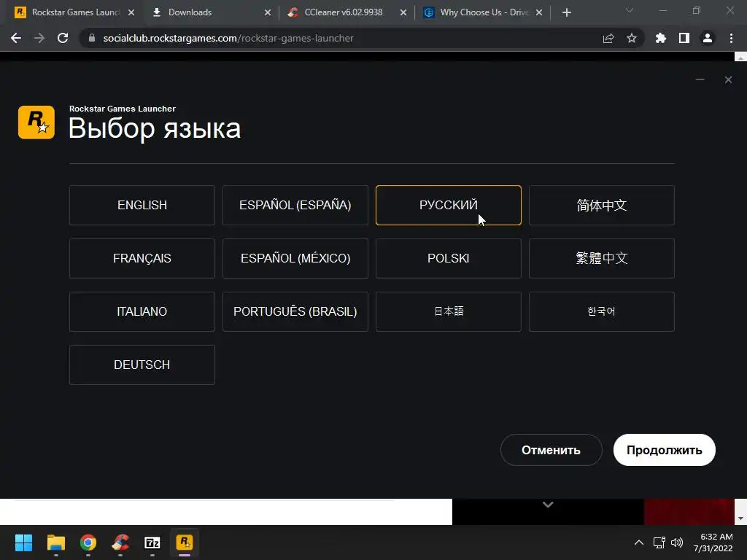The width and height of the screenshot is (747, 560).
Task: Open the Windows Start menu
Action: click(x=23, y=542)
